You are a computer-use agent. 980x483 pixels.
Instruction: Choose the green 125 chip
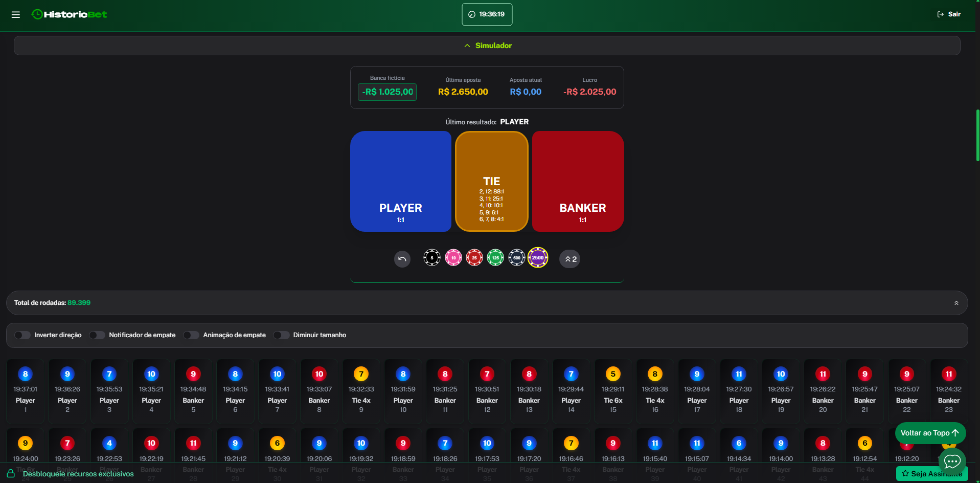click(x=495, y=257)
